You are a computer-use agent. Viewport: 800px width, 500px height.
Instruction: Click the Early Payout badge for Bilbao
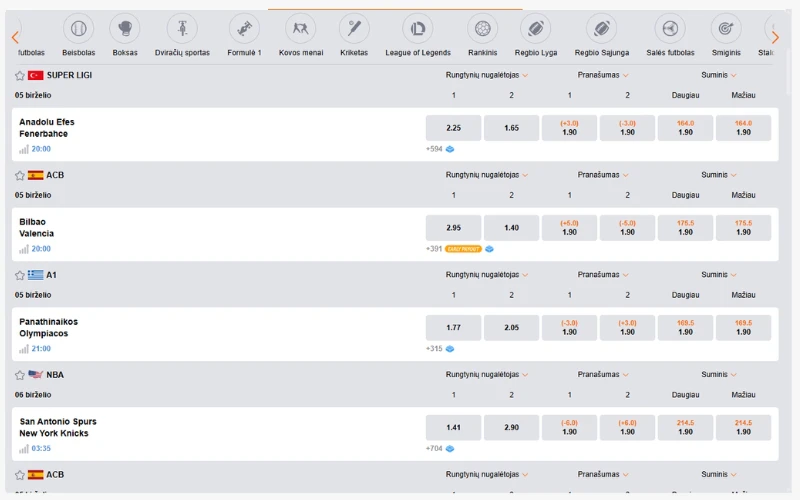click(x=463, y=249)
